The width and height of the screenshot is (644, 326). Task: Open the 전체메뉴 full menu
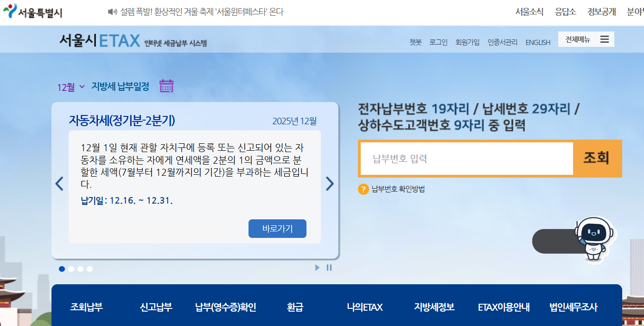tap(586, 39)
